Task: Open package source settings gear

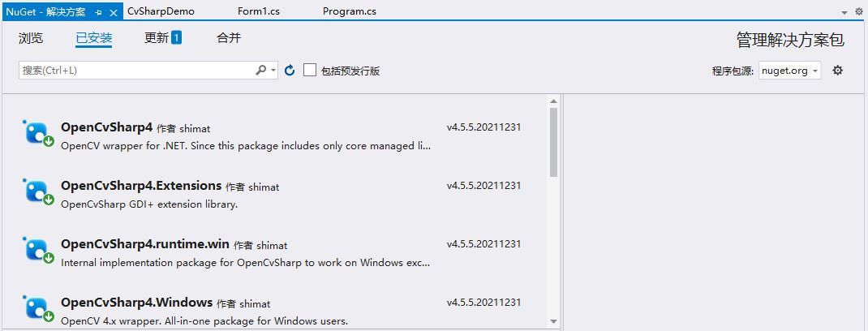Action: 837,71
